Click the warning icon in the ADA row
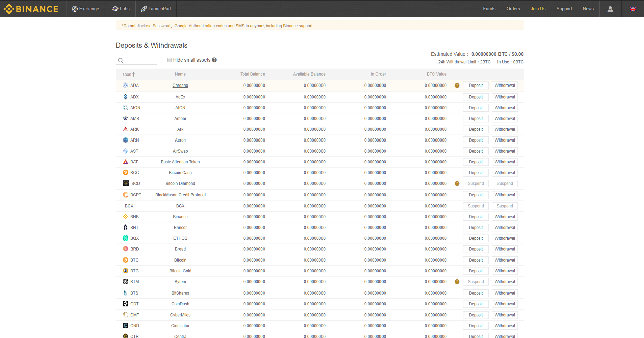The image size is (644, 338). point(457,86)
